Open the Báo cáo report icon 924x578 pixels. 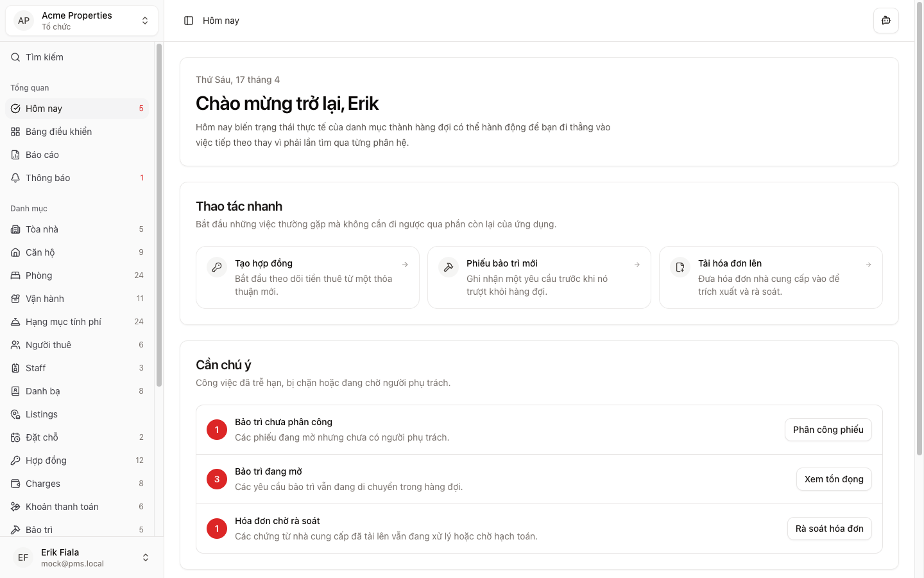click(x=15, y=155)
